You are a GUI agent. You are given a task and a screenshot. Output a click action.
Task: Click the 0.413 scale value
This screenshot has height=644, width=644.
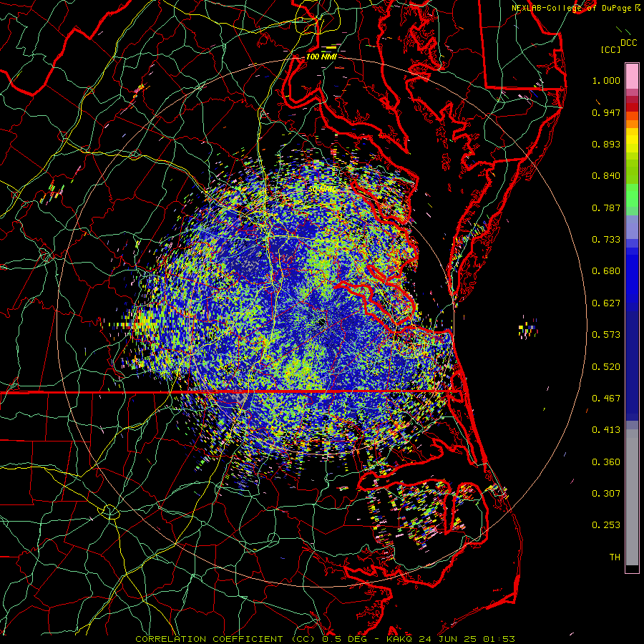606,430
